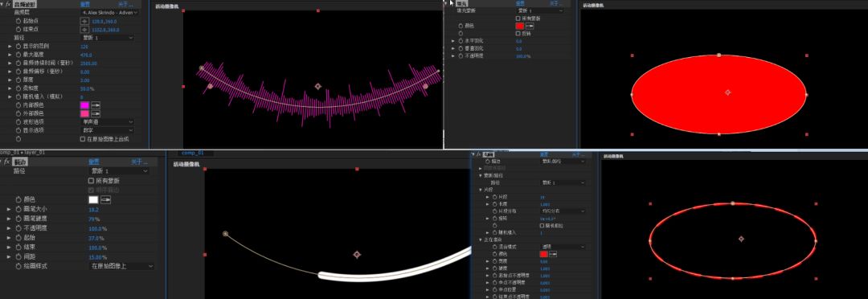The height and width of the screenshot is (299, 868).
Task: Toggle the 间距 stopwatch in the stroke effect
Action: (x=18, y=257)
